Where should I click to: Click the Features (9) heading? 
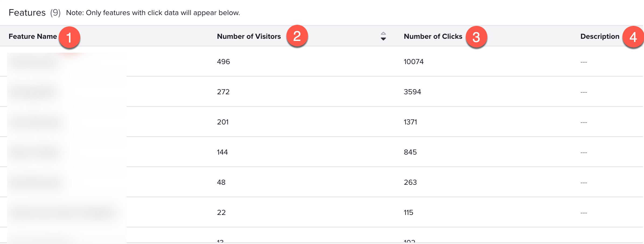tap(34, 13)
